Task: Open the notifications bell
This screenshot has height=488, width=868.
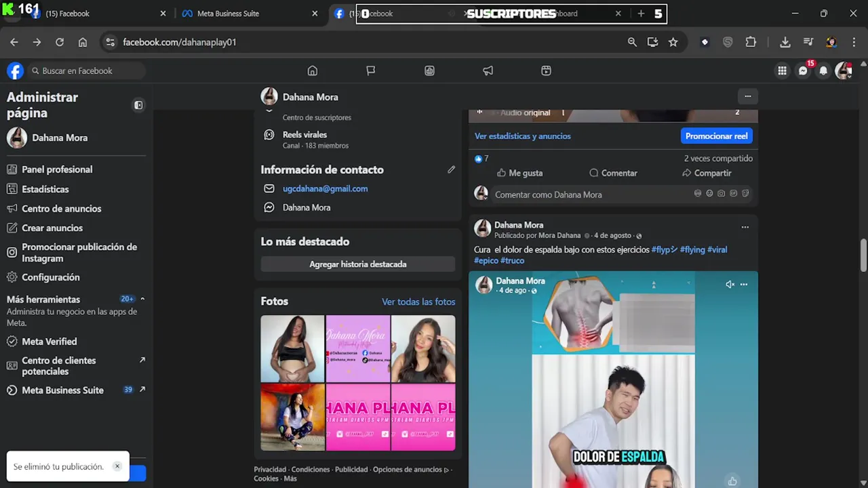Action: [x=823, y=70]
